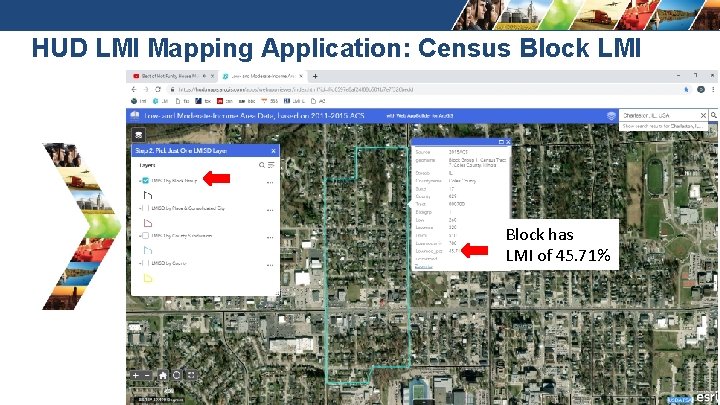Click the browser profile avatar icon

(x=701, y=90)
